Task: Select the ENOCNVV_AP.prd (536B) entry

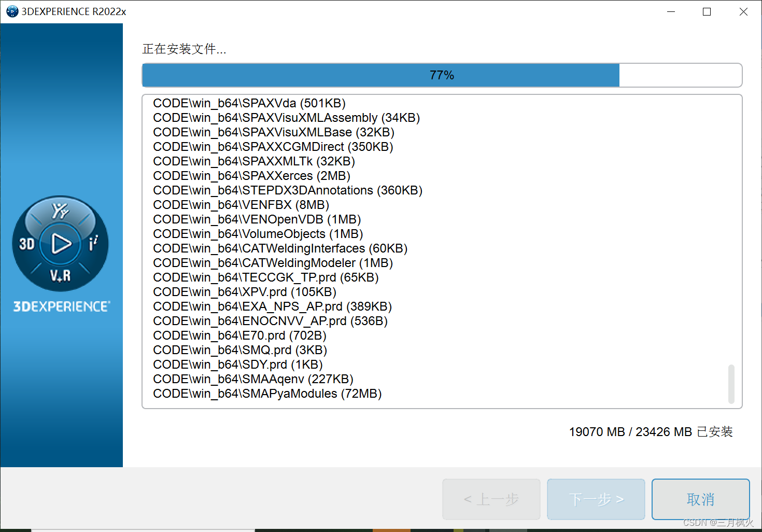Action: 271,321
